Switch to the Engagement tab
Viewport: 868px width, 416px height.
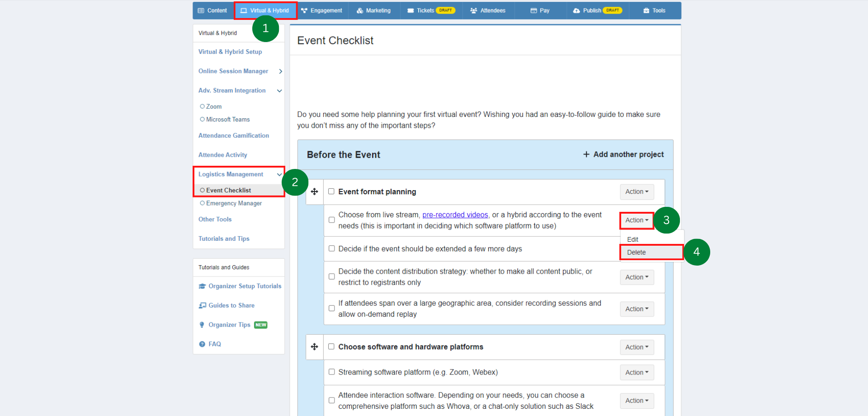coord(322,10)
